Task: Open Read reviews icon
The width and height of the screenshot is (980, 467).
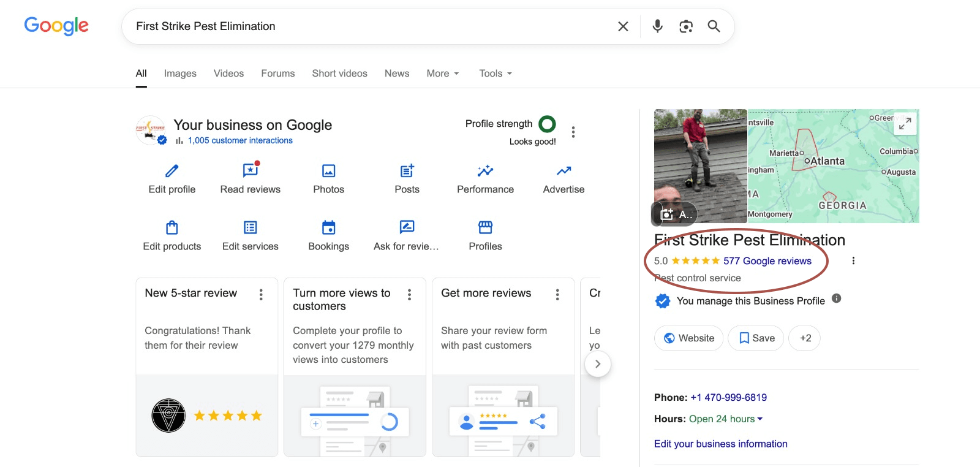Action: (x=251, y=170)
